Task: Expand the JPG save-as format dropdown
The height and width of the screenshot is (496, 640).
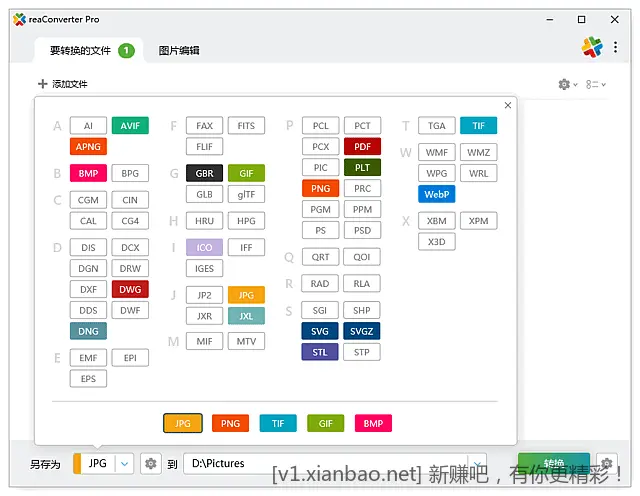Action: point(124,464)
